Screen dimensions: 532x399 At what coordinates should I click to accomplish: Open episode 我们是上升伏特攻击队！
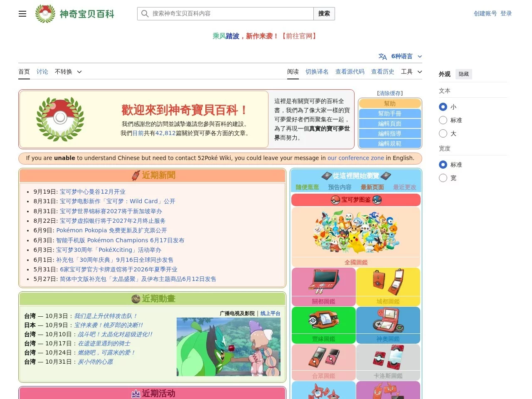106,316
